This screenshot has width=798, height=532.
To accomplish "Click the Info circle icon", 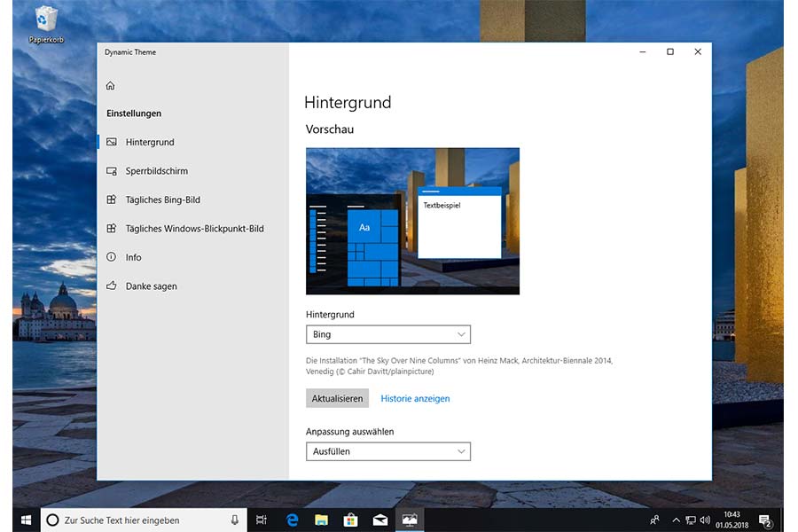I will click(111, 256).
